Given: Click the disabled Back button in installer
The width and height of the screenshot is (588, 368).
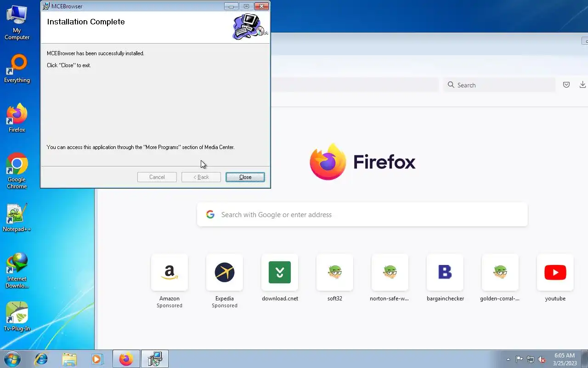Looking at the screenshot, I should click(x=201, y=177).
